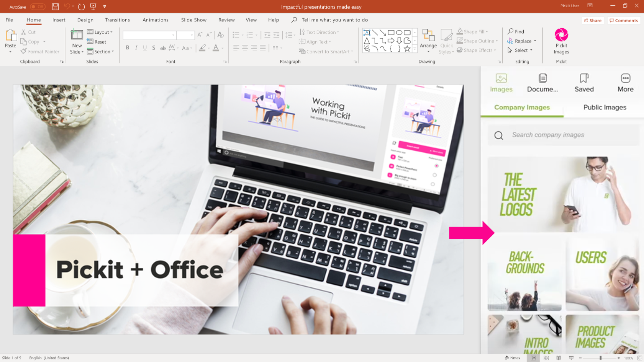This screenshot has width=644, height=362.
Task: Open the Review tab
Action: coord(226,20)
